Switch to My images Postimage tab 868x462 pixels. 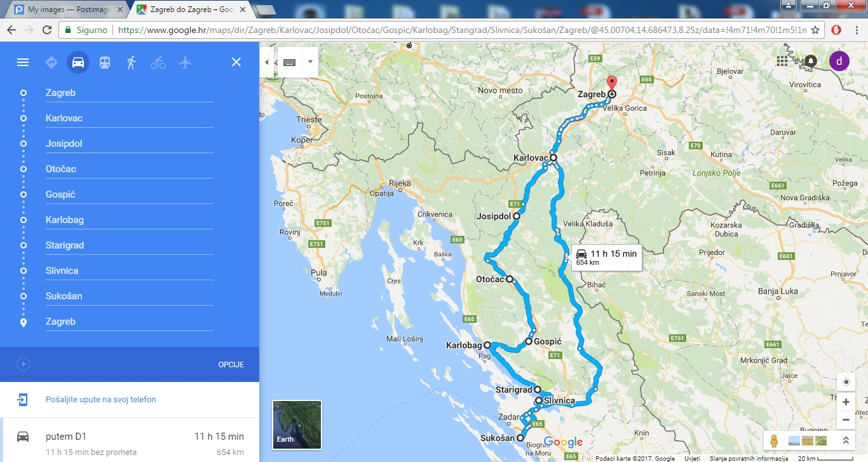tap(68, 10)
